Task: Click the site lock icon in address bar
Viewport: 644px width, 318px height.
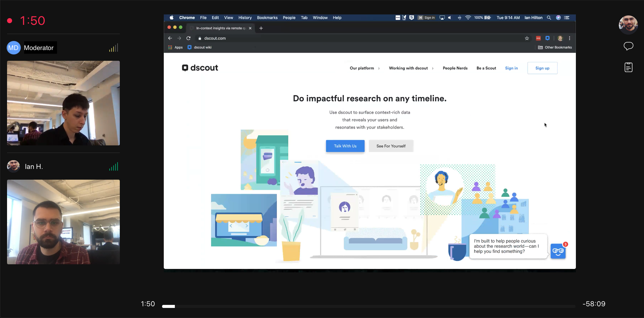Action: pyautogui.click(x=200, y=38)
